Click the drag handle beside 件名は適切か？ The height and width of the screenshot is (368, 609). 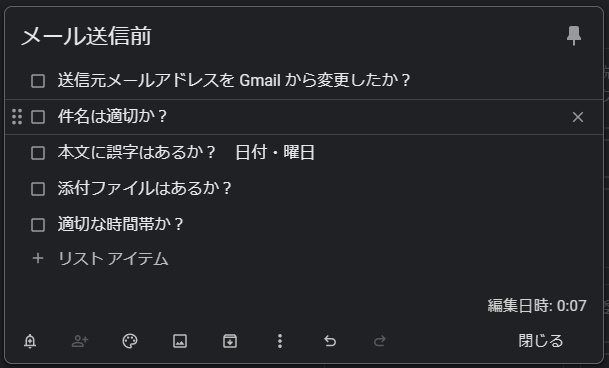click(x=17, y=117)
